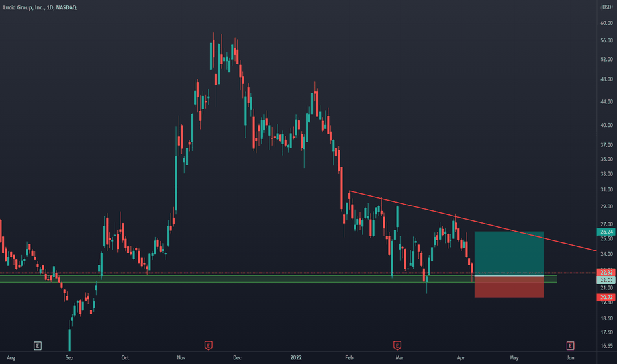Click the 26.24 target price tag

coord(606,232)
